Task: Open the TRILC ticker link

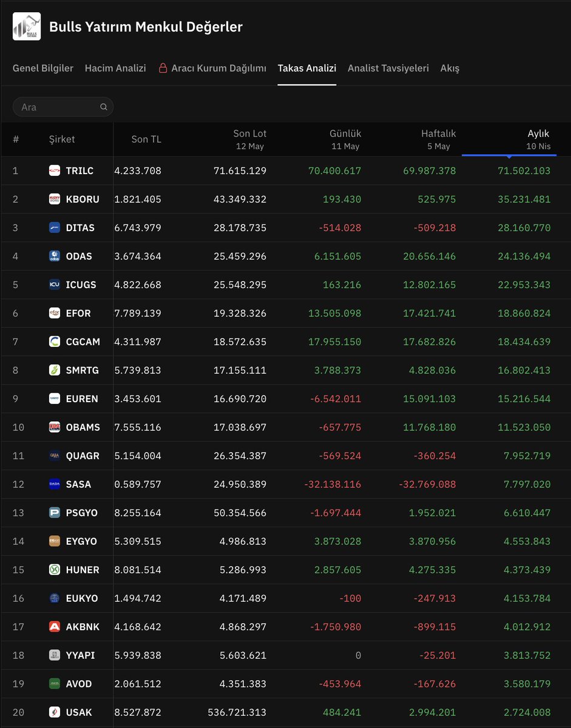Action: click(x=79, y=170)
